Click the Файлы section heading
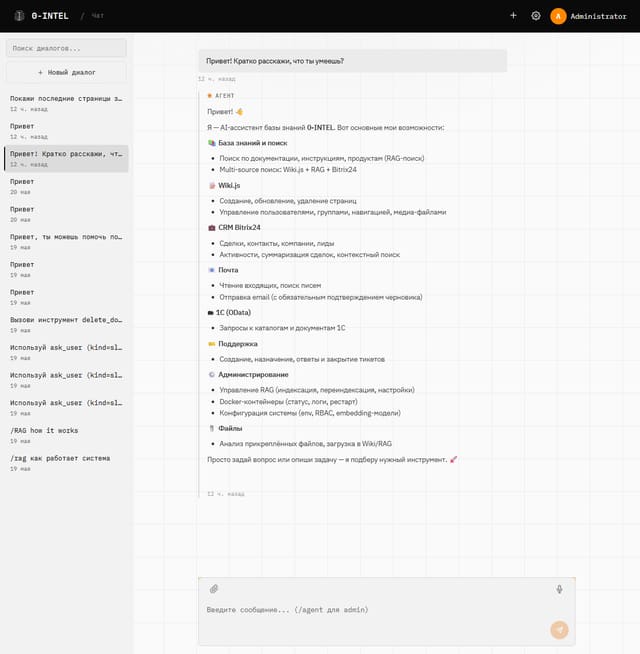The width and height of the screenshot is (640, 654). point(230,428)
